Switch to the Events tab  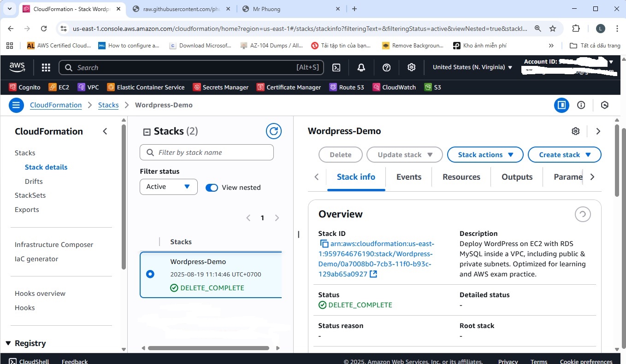pos(408,177)
